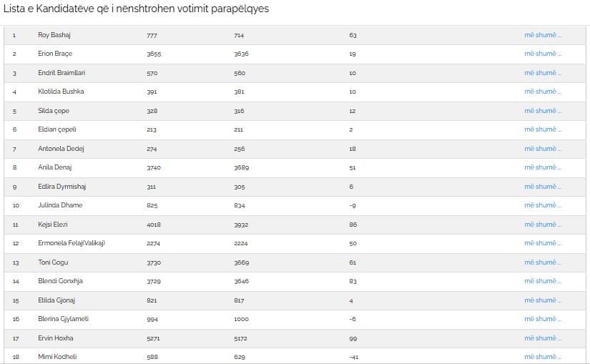
Task: Open 'më shumë' link for Eldian çepeli
Action: pyautogui.click(x=543, y=129)
